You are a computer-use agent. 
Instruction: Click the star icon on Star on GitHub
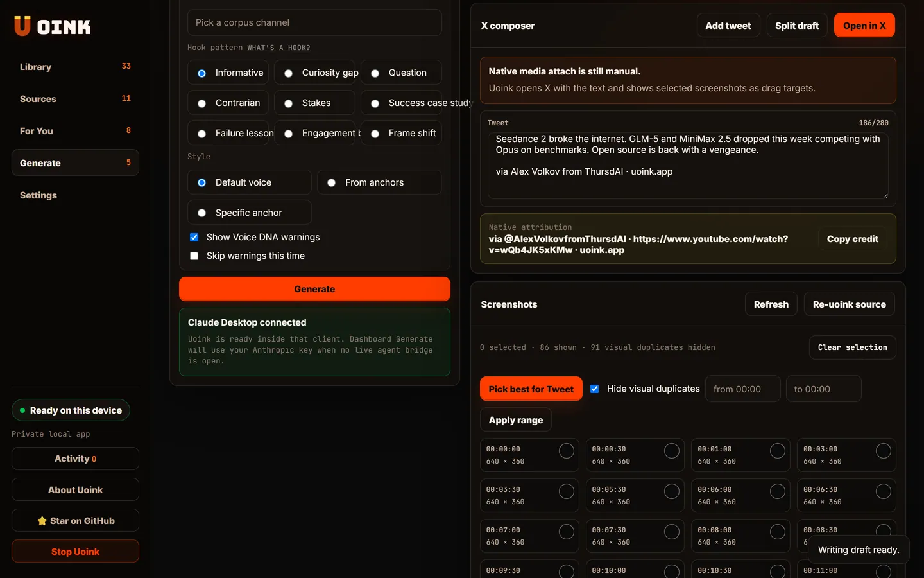42,521
